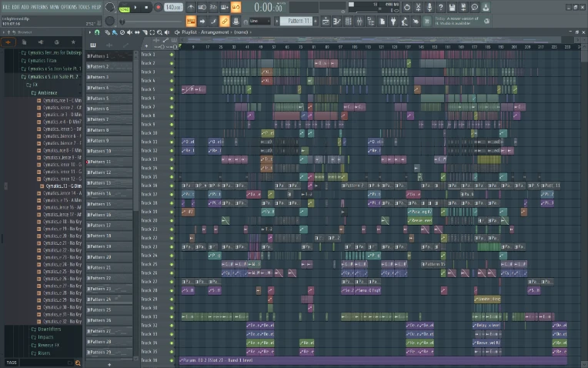The image size is (588, 368).
Task: Toggle the metronome icon
Action: click(191, 7)
